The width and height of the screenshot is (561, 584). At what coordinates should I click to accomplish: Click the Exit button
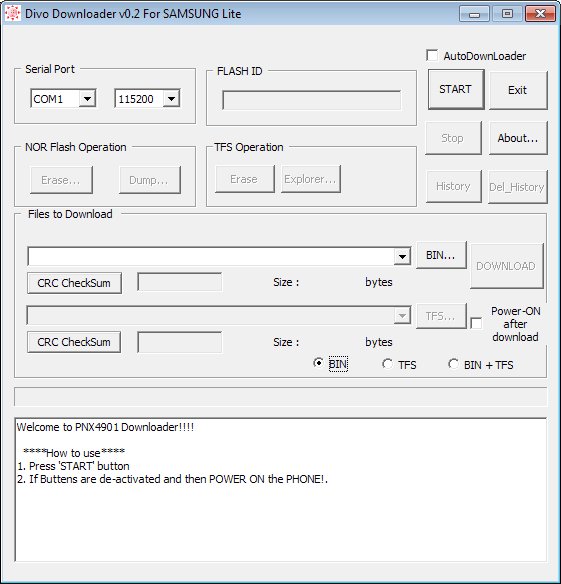(x=518, y=90)
